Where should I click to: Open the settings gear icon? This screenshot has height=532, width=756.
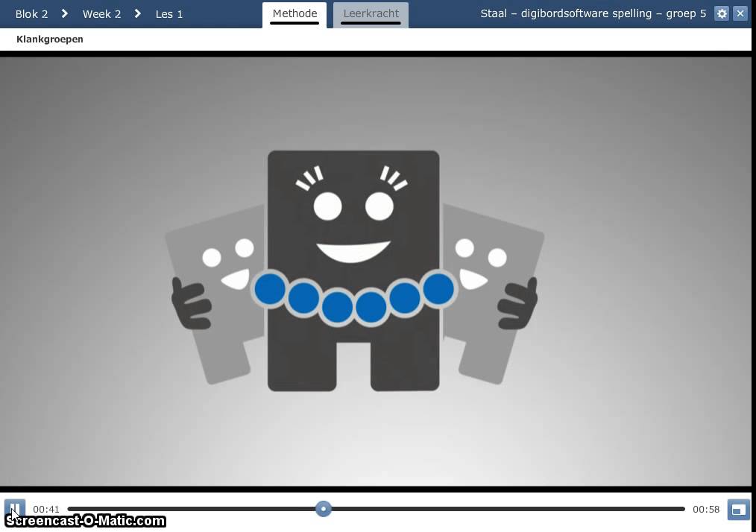tap(722, 13)
